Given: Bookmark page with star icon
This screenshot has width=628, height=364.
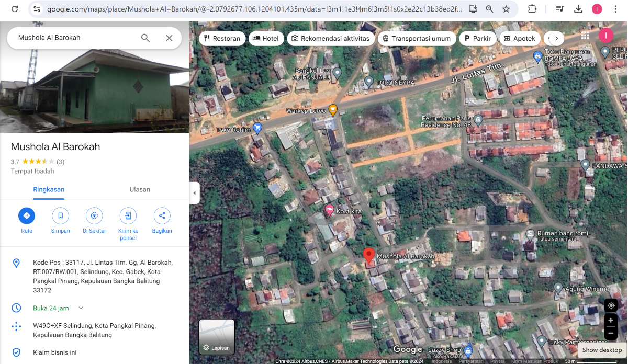Looking at the screenshot, I should (x=506, y=9).
